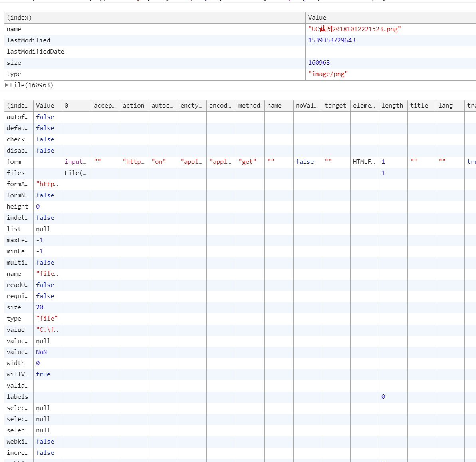Click the File(… cell in the files row

pos(76,173)
